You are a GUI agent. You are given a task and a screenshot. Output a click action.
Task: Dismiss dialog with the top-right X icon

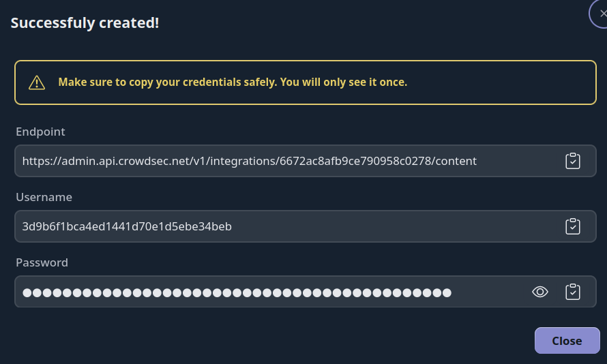tap(602, 14)
